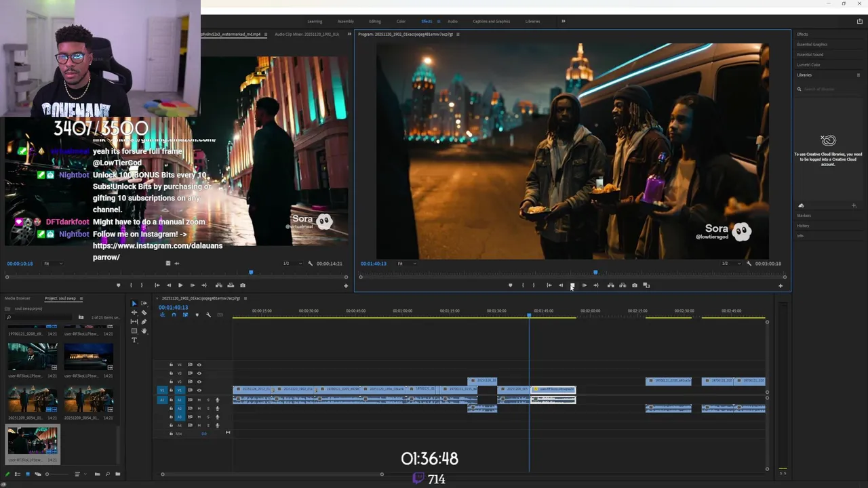Switch to the Color workspace

(x=401, y=21)
